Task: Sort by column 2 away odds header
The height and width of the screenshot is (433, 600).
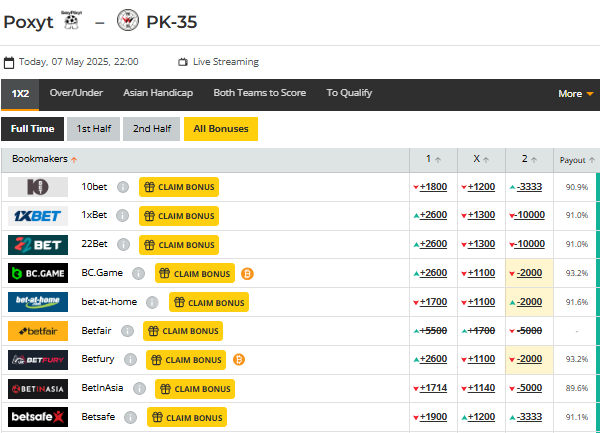Action: [529, 159]
